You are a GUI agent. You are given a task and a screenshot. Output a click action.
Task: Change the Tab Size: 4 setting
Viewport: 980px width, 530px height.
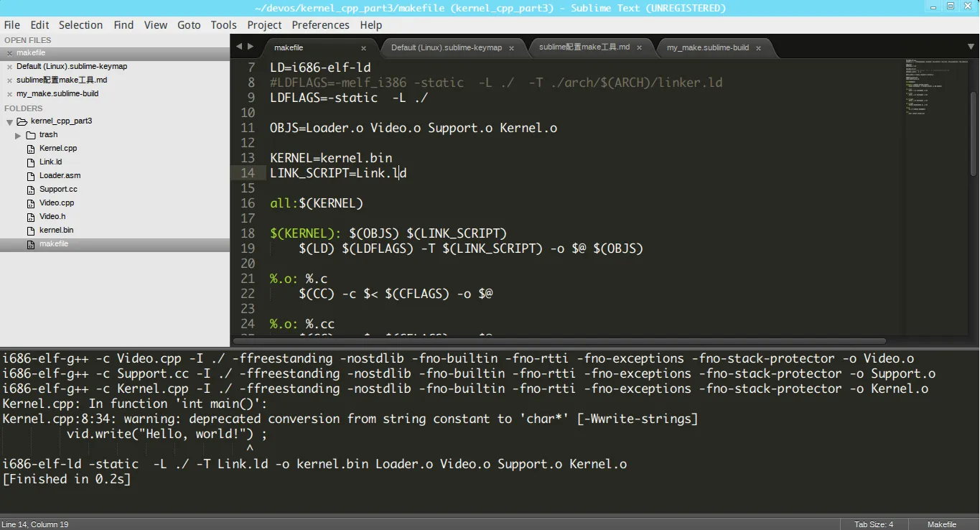pyautogui.click(x=873, y=524)
